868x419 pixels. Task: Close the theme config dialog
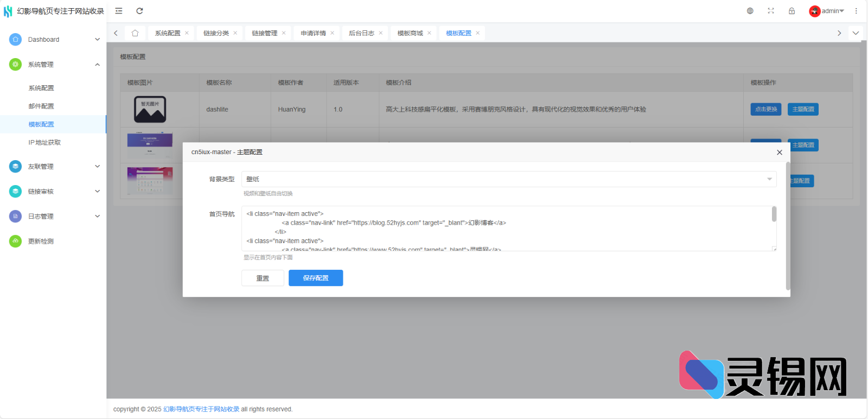pyautogui.click(x=780, y=153)
